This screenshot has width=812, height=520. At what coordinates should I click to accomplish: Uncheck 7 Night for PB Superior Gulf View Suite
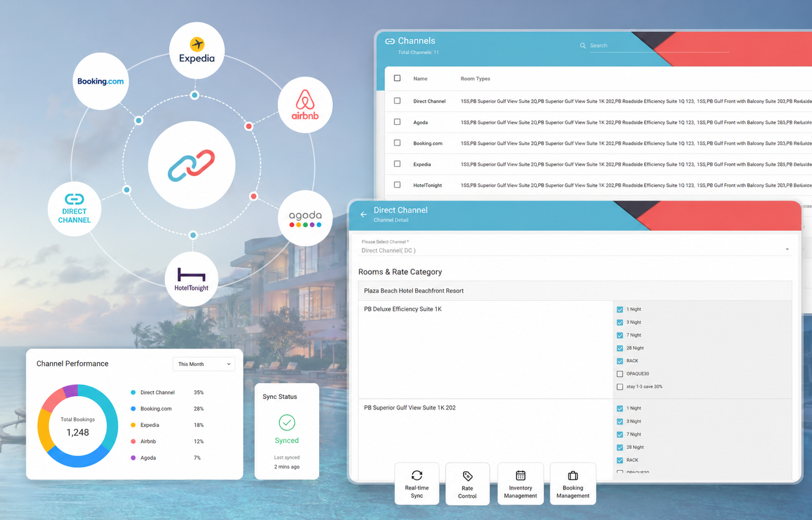click(x=620, y=435)
